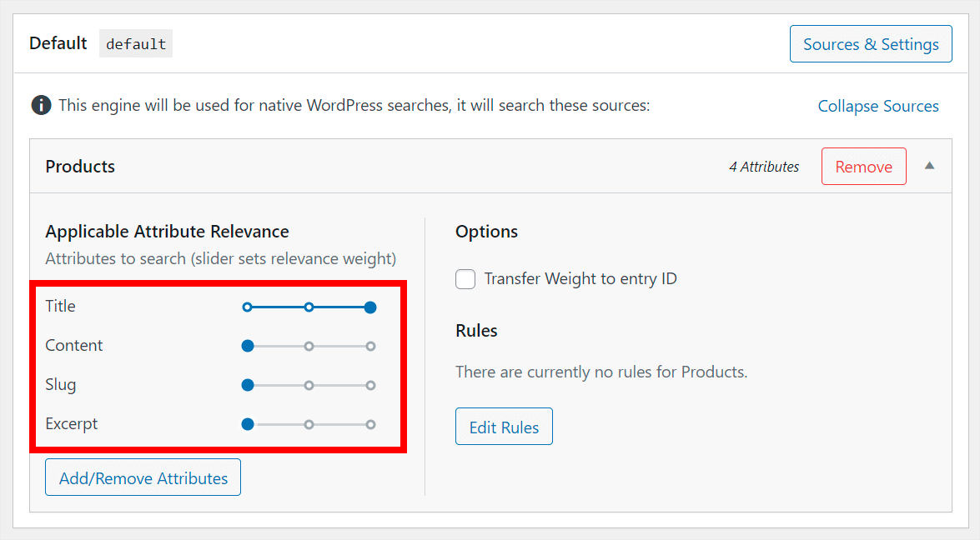Set Excerpt slider to maximum weight point
The height and width of the screenshot is (540, 980).
(370, 424)
